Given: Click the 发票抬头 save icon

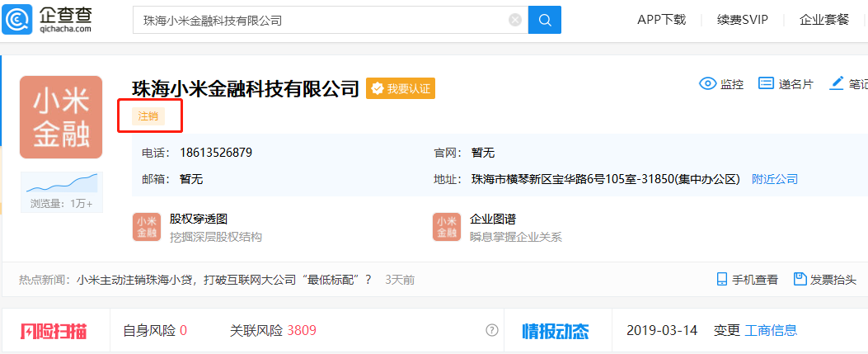Looking at the screenshot, I should point(800,279).
